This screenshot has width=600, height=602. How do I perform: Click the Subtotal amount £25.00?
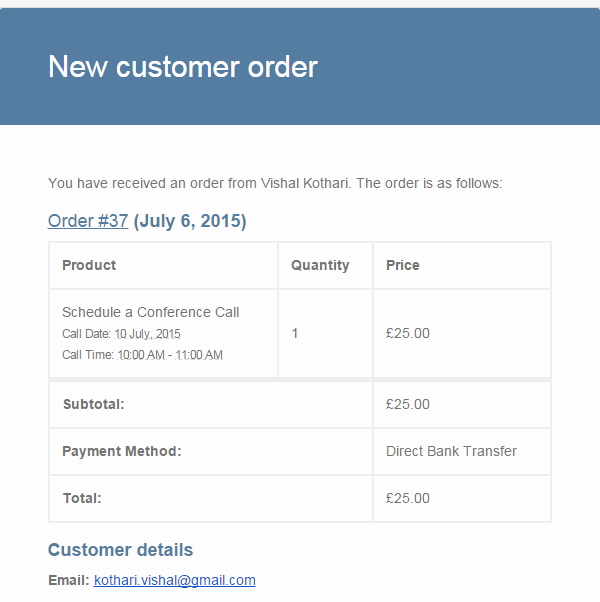point(408,404)
